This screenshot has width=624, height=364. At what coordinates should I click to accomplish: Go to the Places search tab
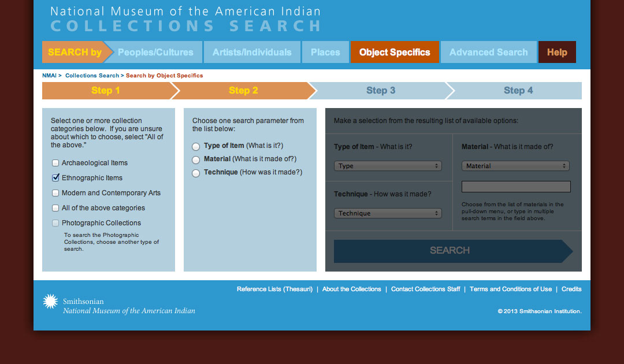(x=325, y=52)
